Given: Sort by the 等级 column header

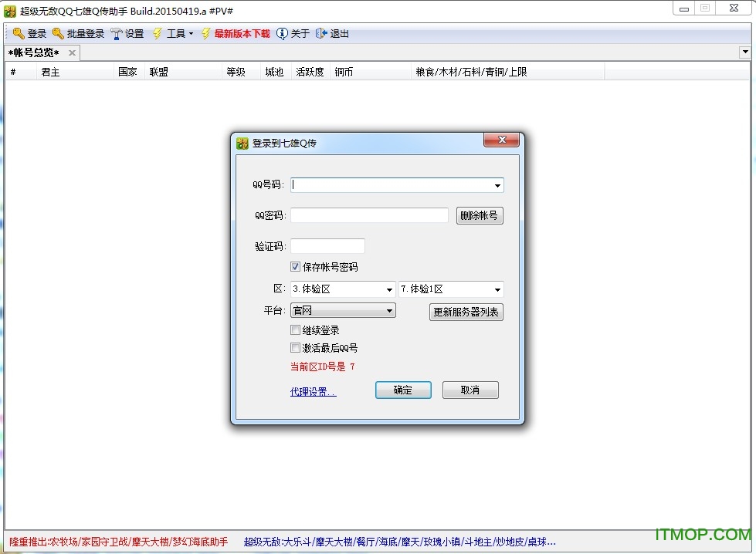Looking at the screenshot, I should point(241,72).
